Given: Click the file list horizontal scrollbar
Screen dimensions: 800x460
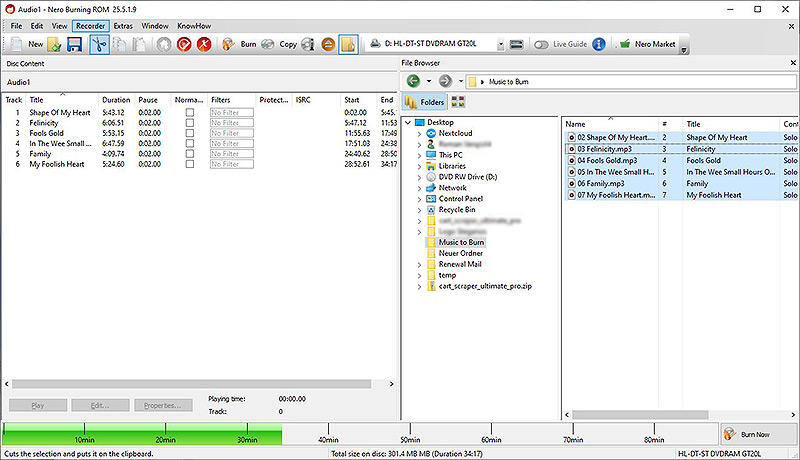Looking at the screenshot, I should click(x=640, y=415).
